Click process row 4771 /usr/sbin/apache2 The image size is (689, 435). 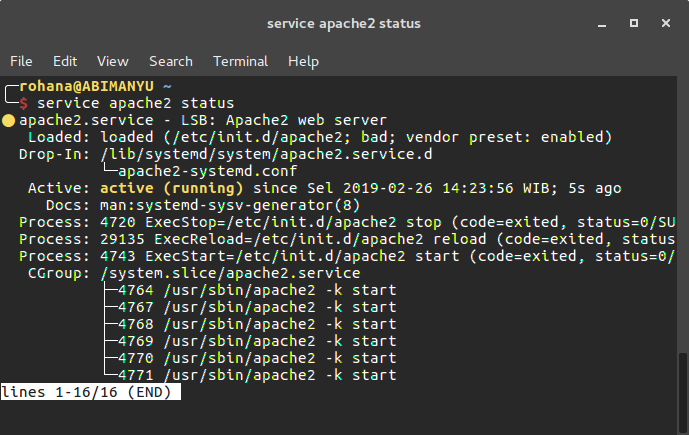click(257, 375)
